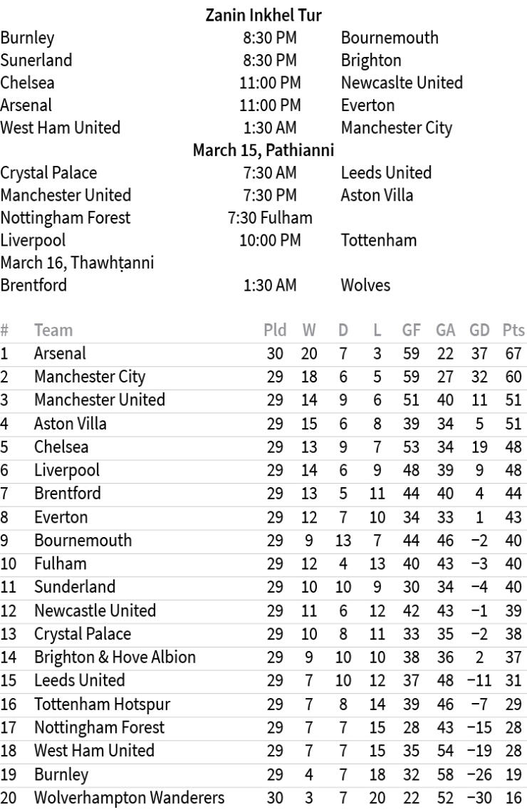Select the GD column header
Screen dimensions: 527x812
point(479,330)
